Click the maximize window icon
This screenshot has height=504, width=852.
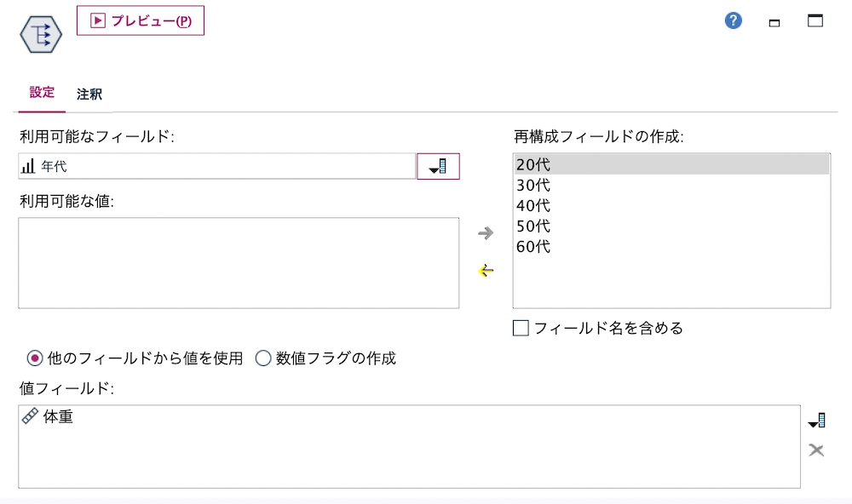815,20
